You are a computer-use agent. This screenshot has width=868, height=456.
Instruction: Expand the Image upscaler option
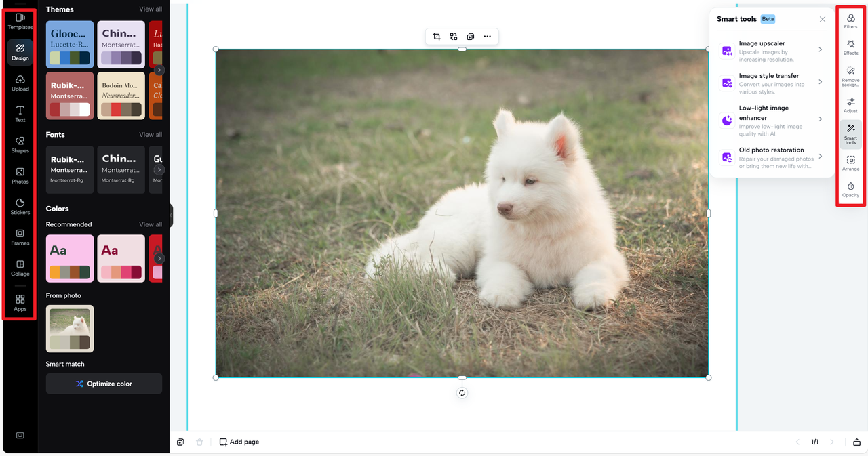pos(772,51)
